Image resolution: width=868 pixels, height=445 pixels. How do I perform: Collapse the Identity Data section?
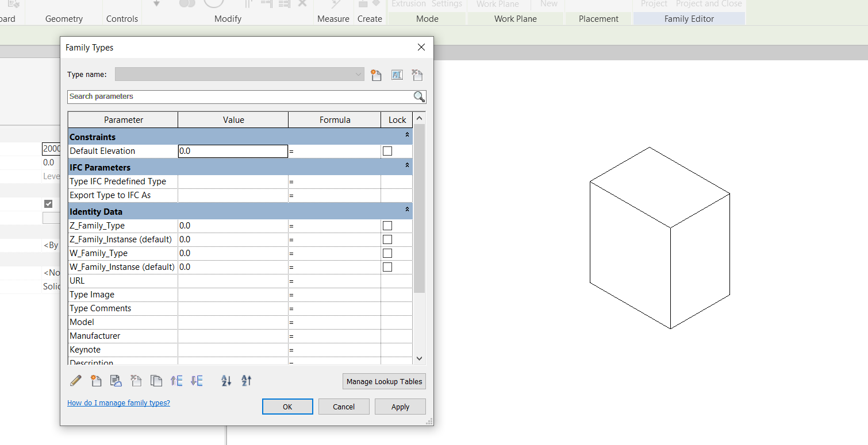click(x=407, y=211)
